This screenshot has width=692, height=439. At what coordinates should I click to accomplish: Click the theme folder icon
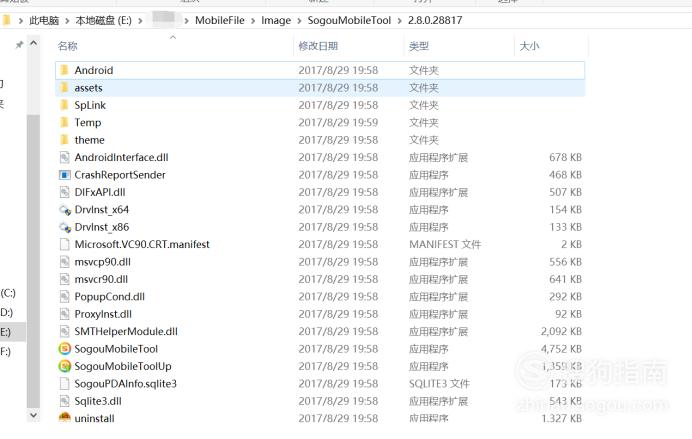(64, 140)
